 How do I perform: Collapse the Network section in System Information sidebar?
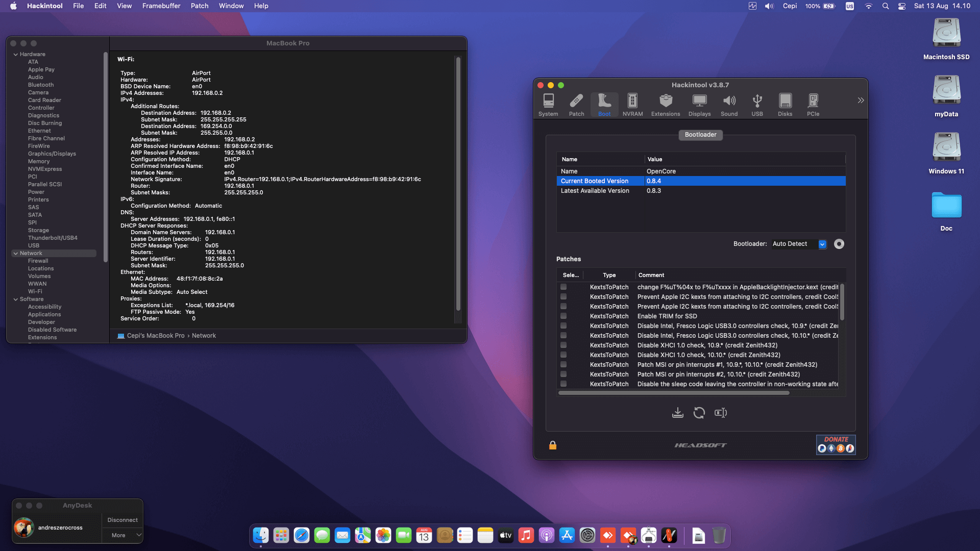click(x=15, y=253)
